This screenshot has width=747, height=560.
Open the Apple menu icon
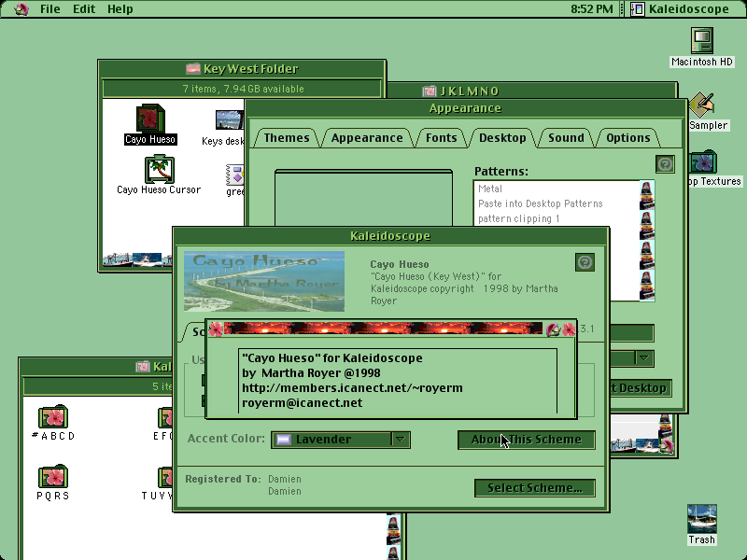point(21,9)
